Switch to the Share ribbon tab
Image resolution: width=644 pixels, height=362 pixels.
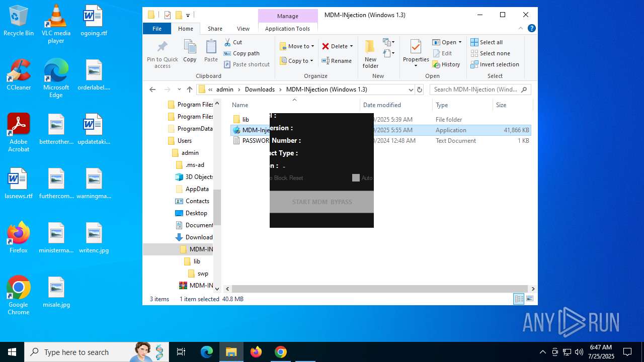click(215, 29)
